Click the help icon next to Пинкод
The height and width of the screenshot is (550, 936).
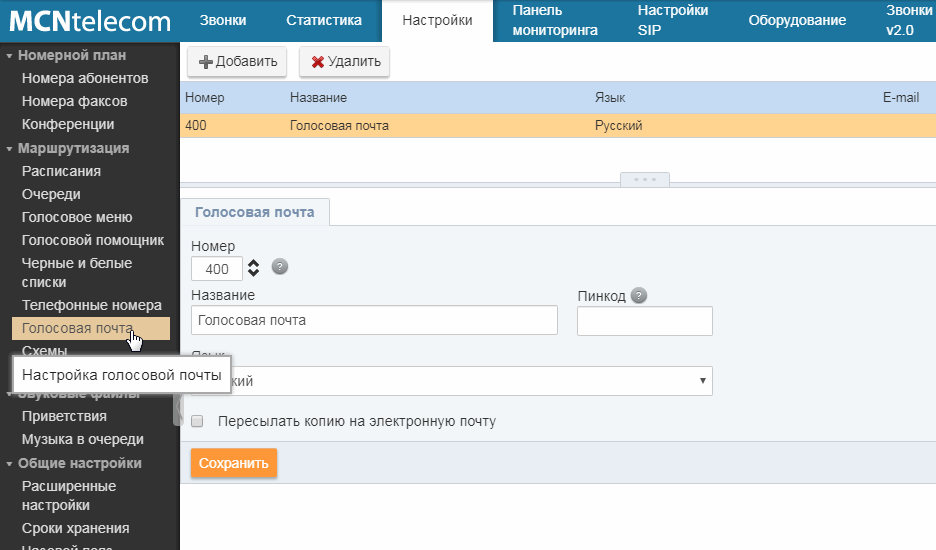[639, 296]
